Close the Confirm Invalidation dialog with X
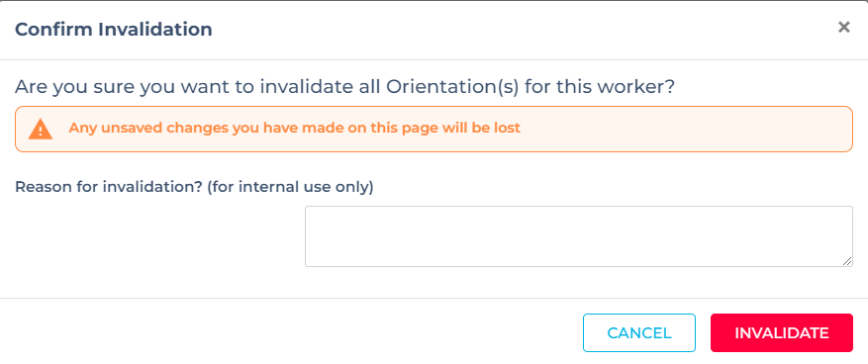 click(x=843, y=27)
